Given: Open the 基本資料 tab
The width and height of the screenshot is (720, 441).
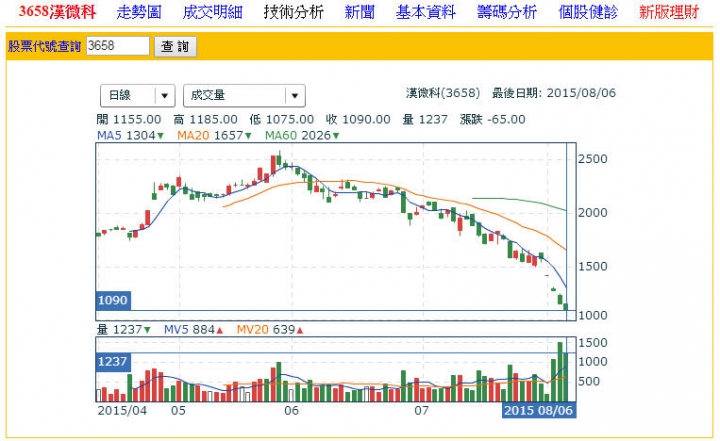Looking at the screenshot, I should click(x=426, y=12).
